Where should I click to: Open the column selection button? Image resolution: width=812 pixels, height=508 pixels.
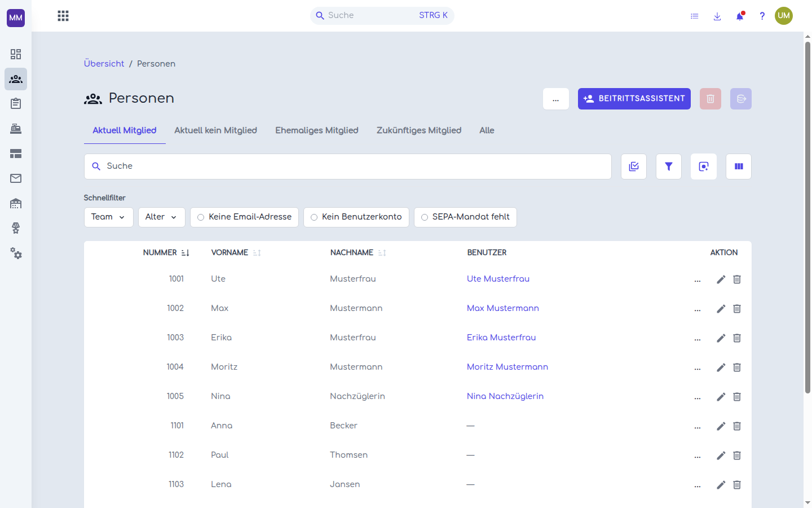tap(739, 167)
